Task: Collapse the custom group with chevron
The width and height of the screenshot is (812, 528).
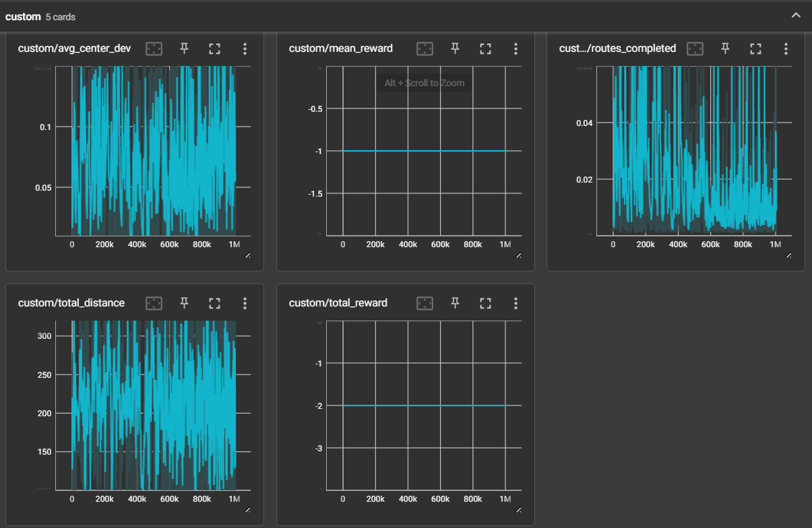Action: pyautogui.click(x=796, y=16)
